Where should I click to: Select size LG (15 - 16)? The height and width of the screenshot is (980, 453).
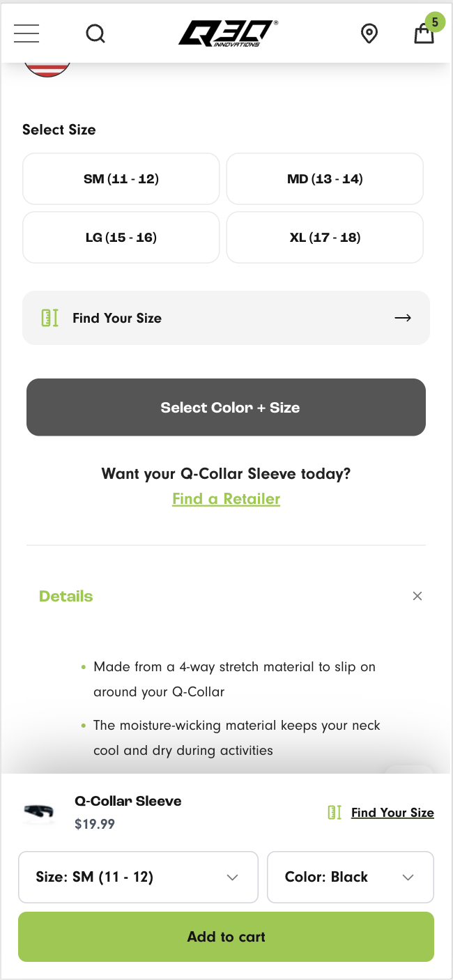tap(121, 237)
